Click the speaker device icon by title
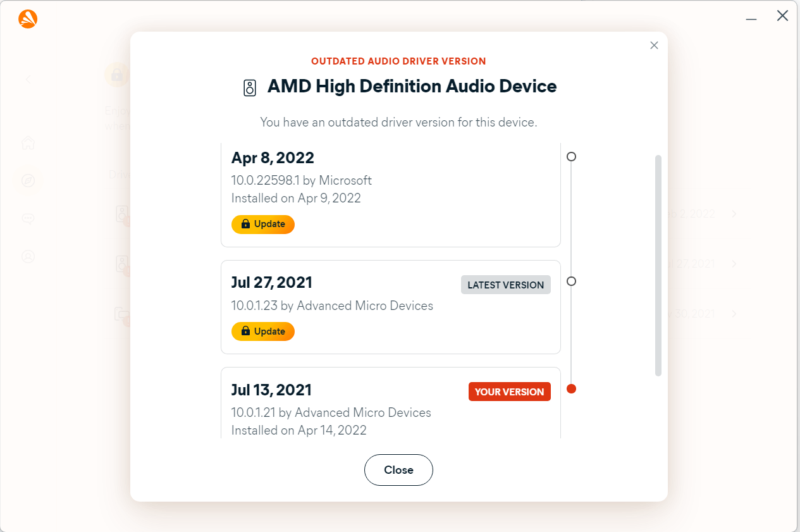Viewport: 800px width, 532px height. point(250,88)
